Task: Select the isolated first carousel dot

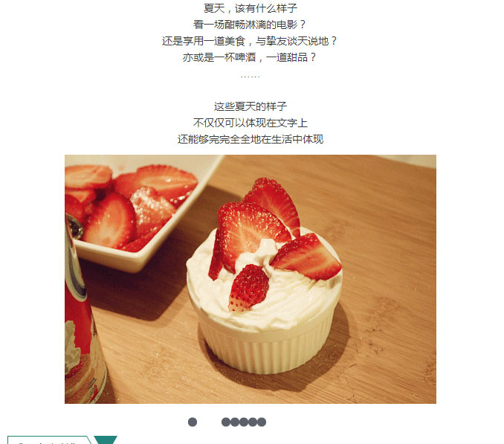Action: pos(193,422)
